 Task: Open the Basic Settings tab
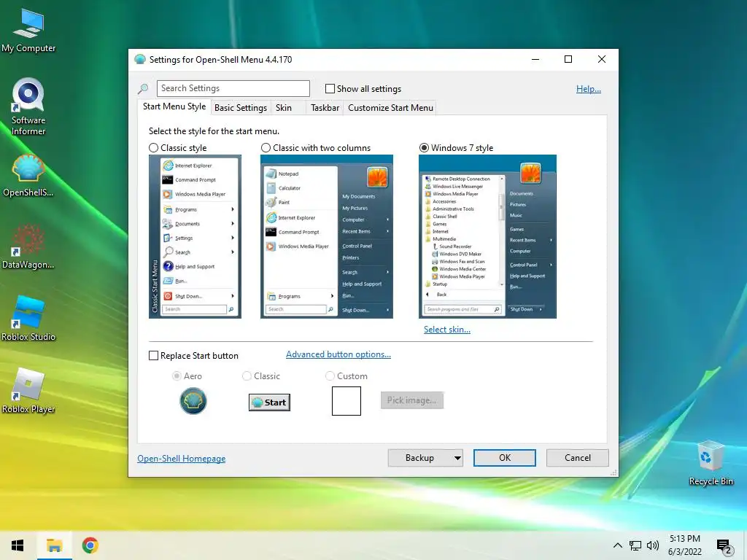click(241, 108)
